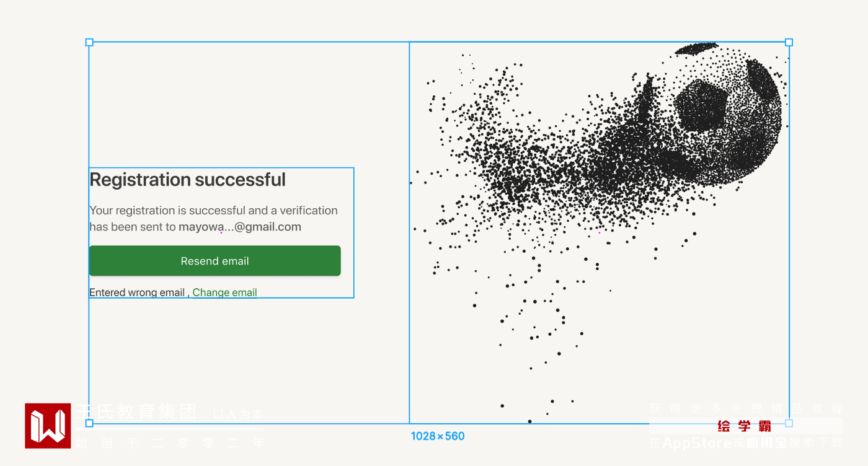Screen dimensions: 868x466
Task: Click the frame's bottom-right corner handle
Action: coord(789,423)
